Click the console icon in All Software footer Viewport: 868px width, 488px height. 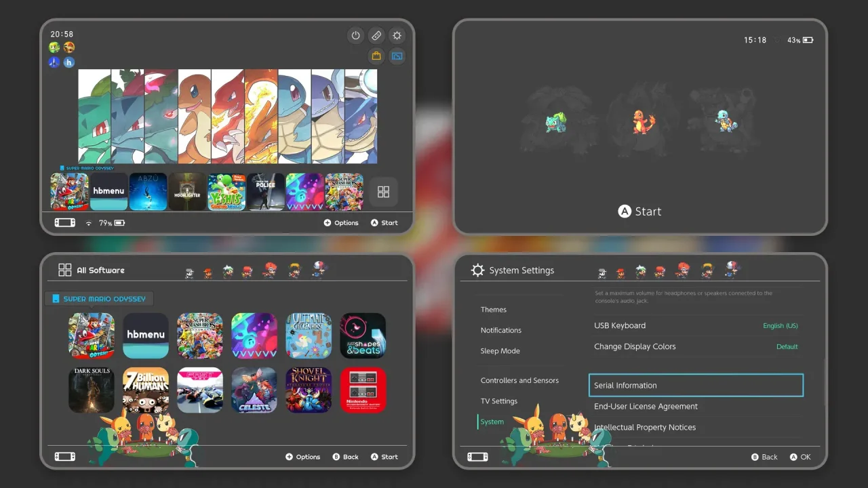(x=65, y=457)
